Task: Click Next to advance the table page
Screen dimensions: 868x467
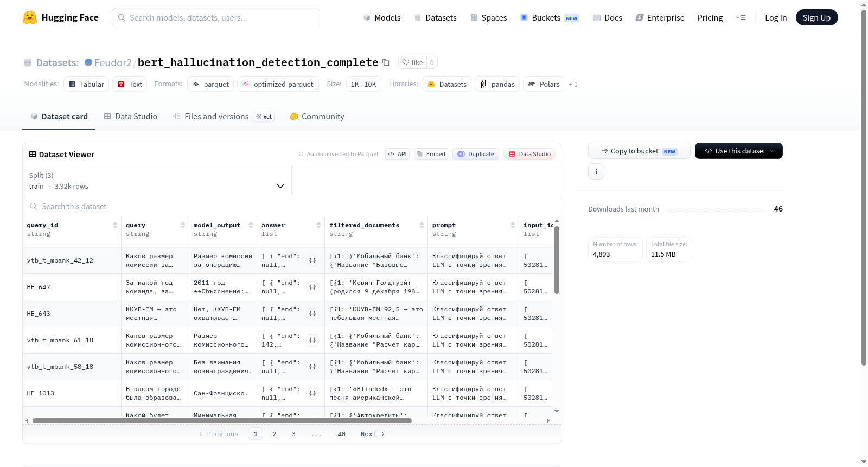Action: point(373,434)
